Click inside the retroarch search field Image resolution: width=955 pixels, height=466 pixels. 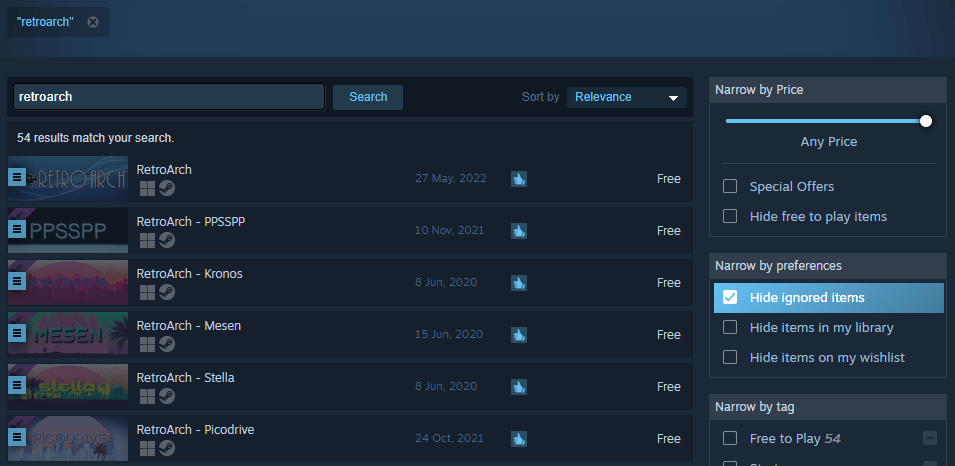point(169,97)
